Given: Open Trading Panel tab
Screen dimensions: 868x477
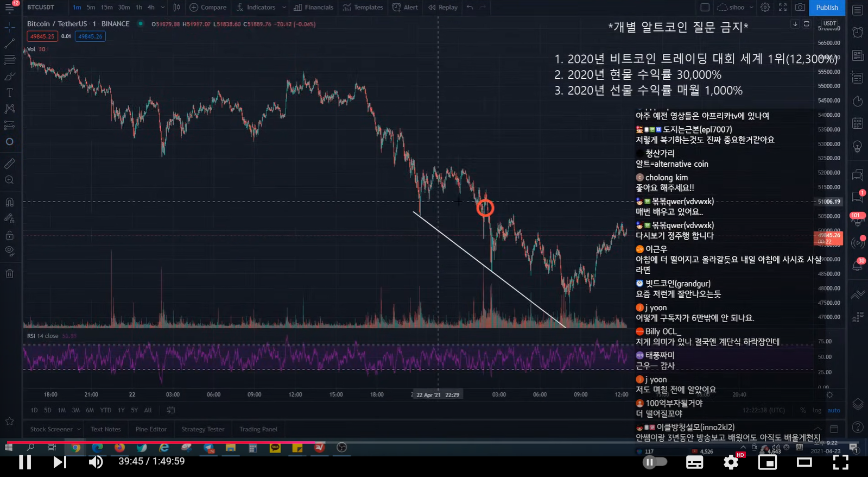Looking at the screenshot, I should point(258,429).
